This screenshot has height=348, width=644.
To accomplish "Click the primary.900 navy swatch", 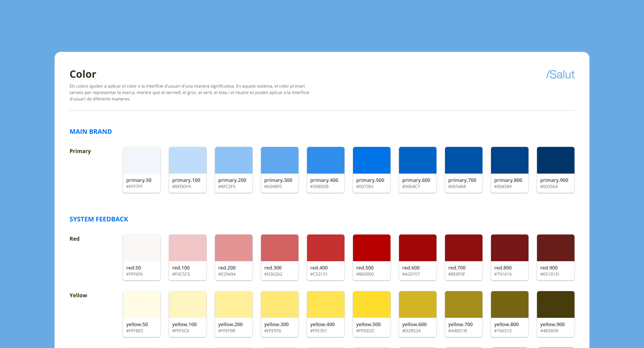I will click(555, 160).
